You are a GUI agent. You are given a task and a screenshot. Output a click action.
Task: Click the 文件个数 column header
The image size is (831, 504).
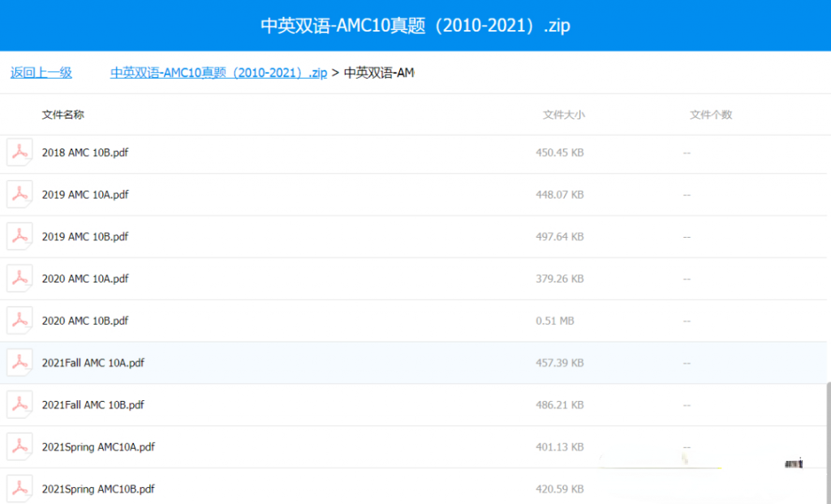point(711,114)
